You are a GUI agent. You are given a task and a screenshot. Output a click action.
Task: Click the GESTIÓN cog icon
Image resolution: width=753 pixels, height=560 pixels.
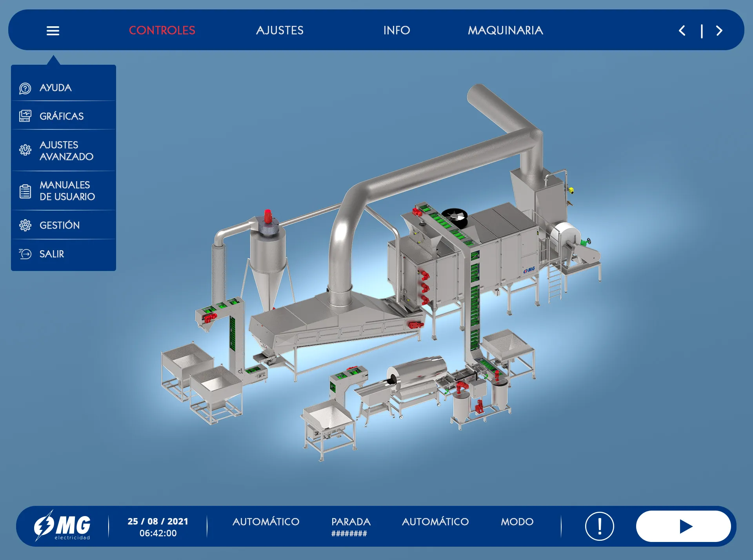(x=25, y=225)
